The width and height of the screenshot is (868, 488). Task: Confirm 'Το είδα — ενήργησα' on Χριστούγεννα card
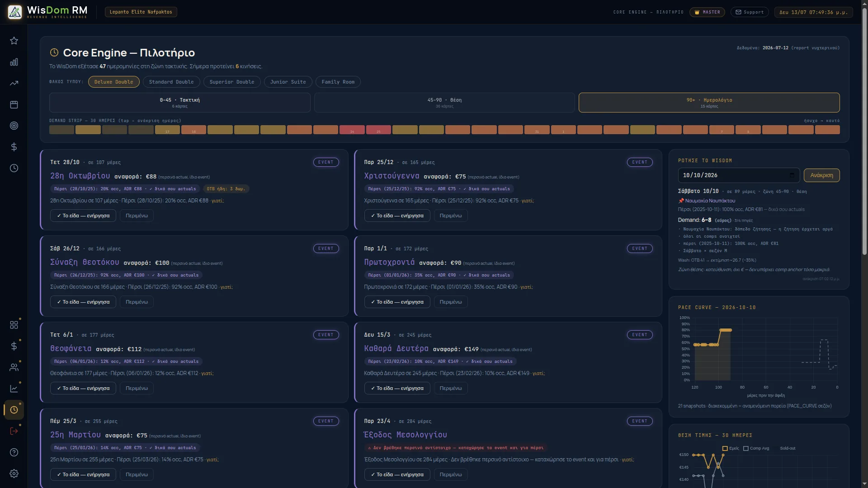[397, 216]
